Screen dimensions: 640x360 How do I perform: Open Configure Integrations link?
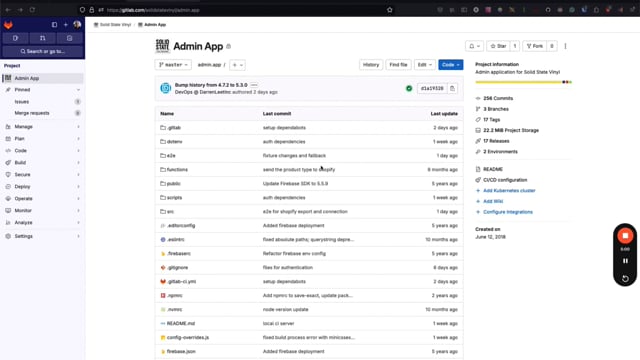[508, 212]
